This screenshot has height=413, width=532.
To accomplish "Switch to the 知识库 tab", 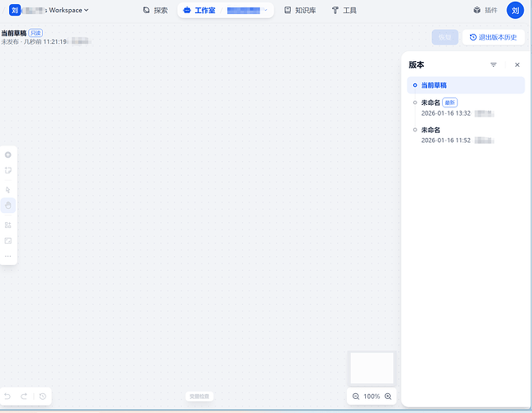I will pos(299,11).
